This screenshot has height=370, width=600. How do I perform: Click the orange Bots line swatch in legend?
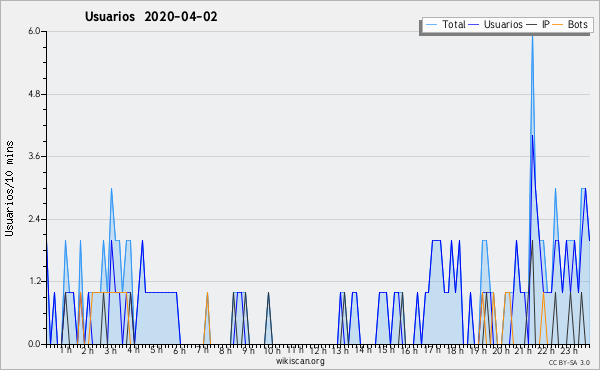tap(558, 24)
